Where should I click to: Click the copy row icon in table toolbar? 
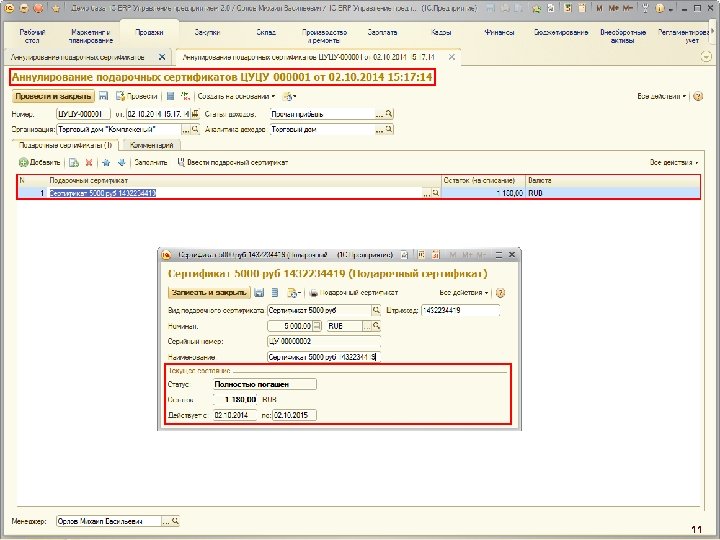[x=73, y=163]
